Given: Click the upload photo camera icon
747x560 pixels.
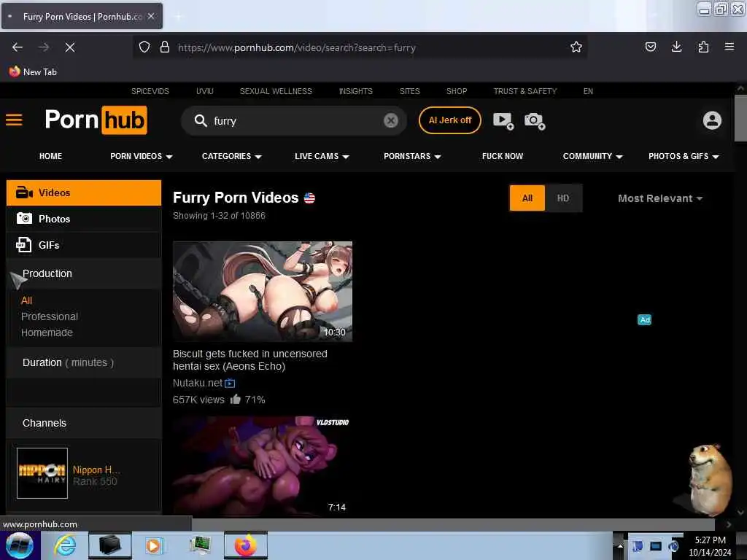Looking at the screenshot, I should click(x=535, y=121).
